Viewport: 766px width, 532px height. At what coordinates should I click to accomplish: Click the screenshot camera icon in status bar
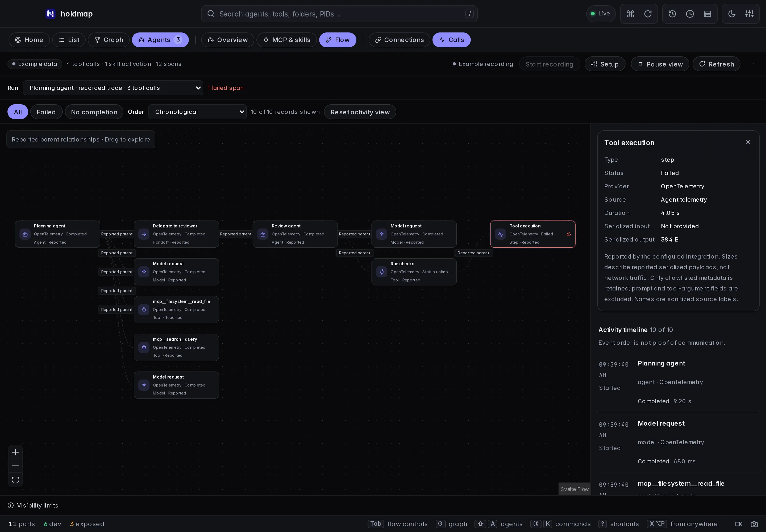tap(754, 524)
